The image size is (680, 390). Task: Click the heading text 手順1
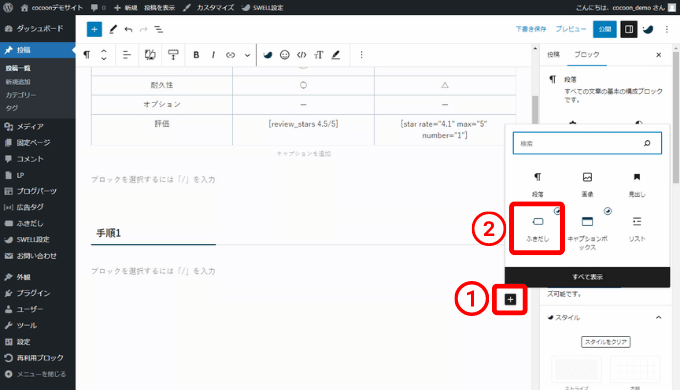(x=108, y=233)
